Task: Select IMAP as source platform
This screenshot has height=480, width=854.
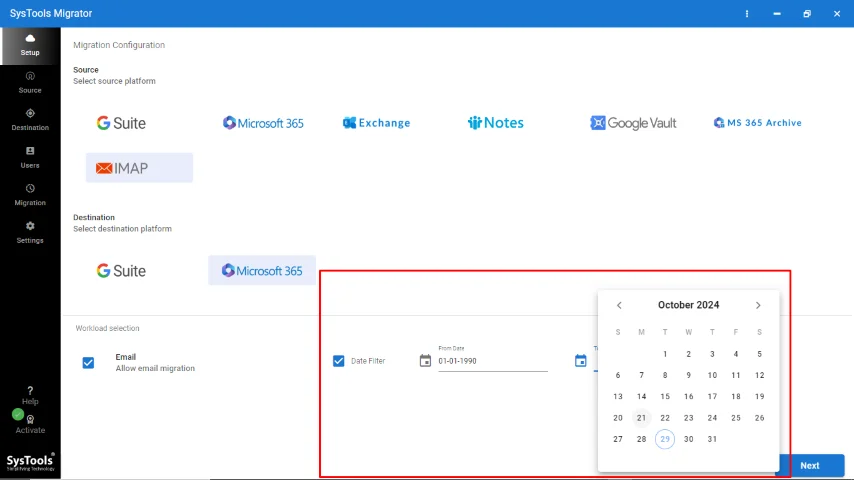Action: click(139, 168)
